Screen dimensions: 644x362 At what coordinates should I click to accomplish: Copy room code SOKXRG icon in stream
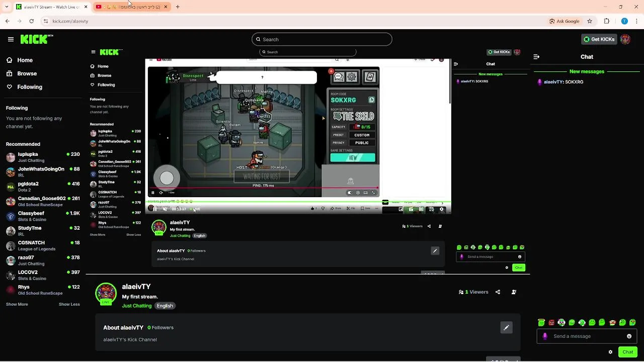click(371, 100)
